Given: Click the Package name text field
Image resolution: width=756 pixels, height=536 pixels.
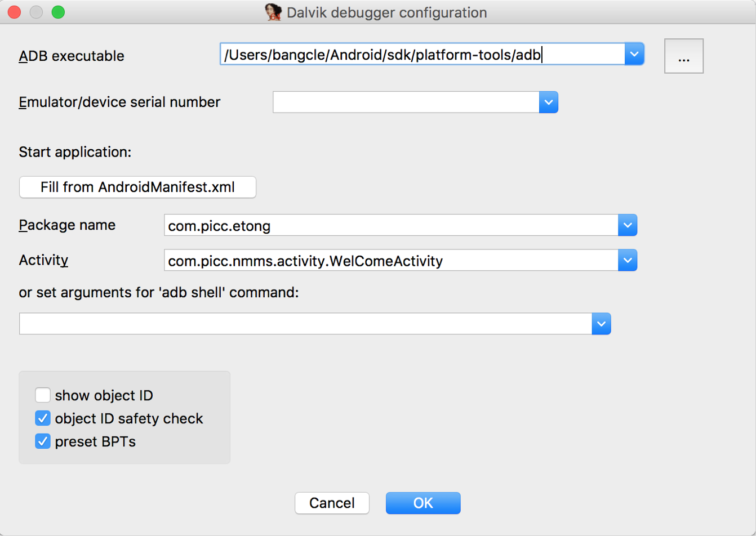Looking at the screenshot, I should click(x=391, y=225).
